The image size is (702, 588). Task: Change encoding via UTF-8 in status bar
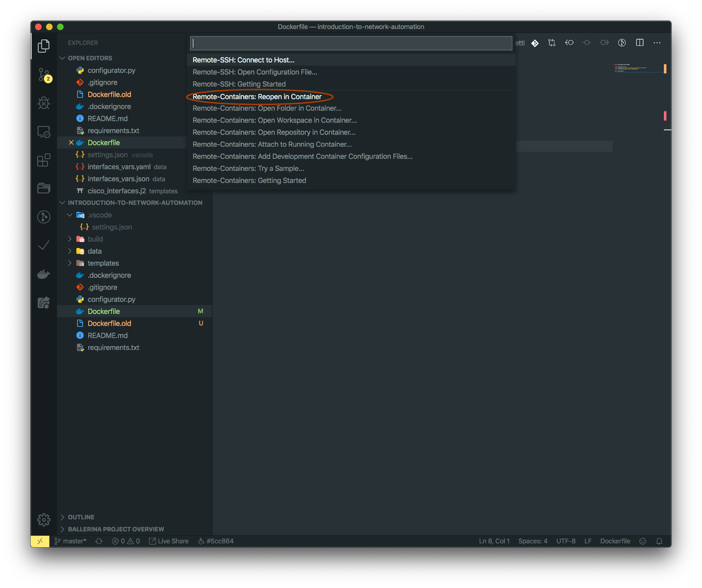point(566,541)
